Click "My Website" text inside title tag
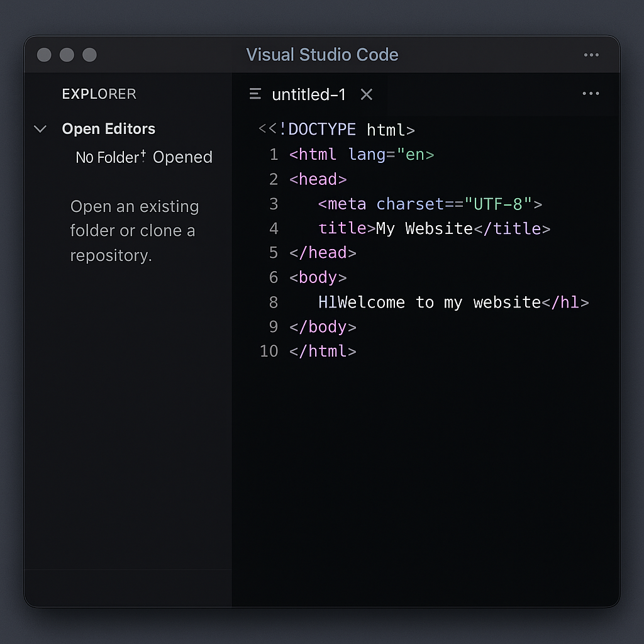 (424, 228)
